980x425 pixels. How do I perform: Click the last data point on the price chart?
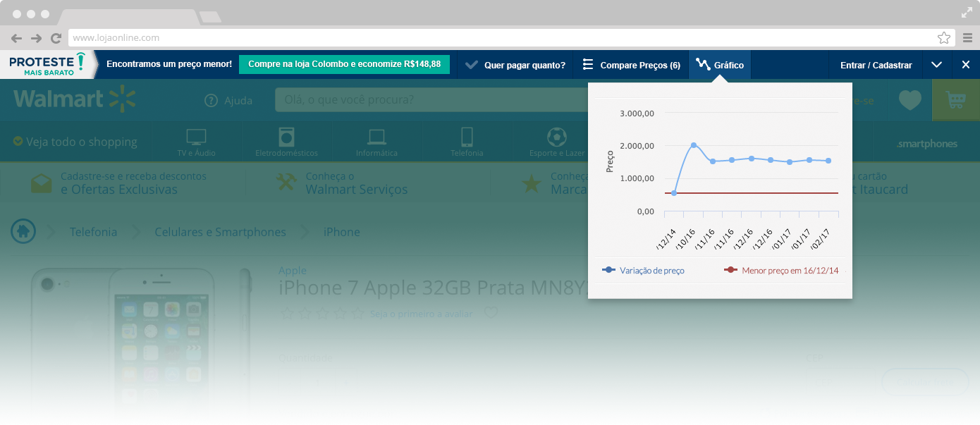click(x=828, y=161)
